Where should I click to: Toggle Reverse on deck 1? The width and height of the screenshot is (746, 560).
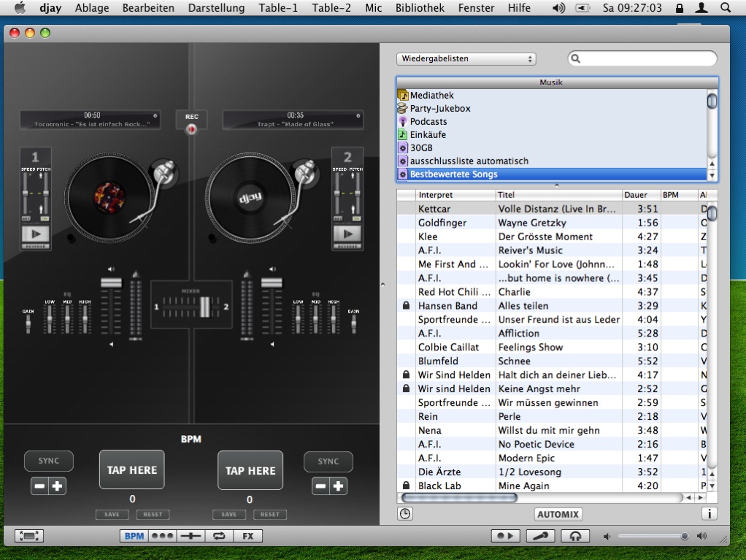pyautogui.click(x=36, y=247)
